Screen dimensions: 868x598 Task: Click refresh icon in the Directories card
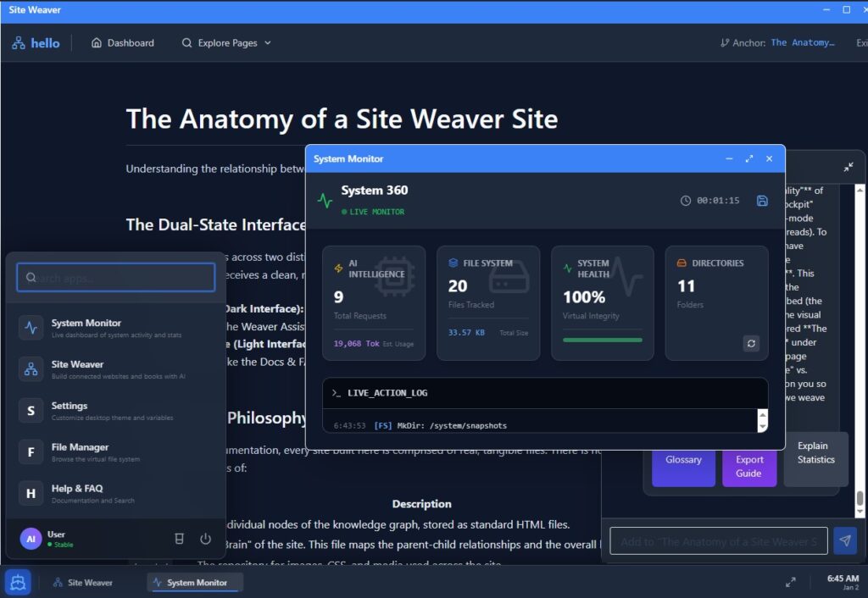[x=750, y=343]
